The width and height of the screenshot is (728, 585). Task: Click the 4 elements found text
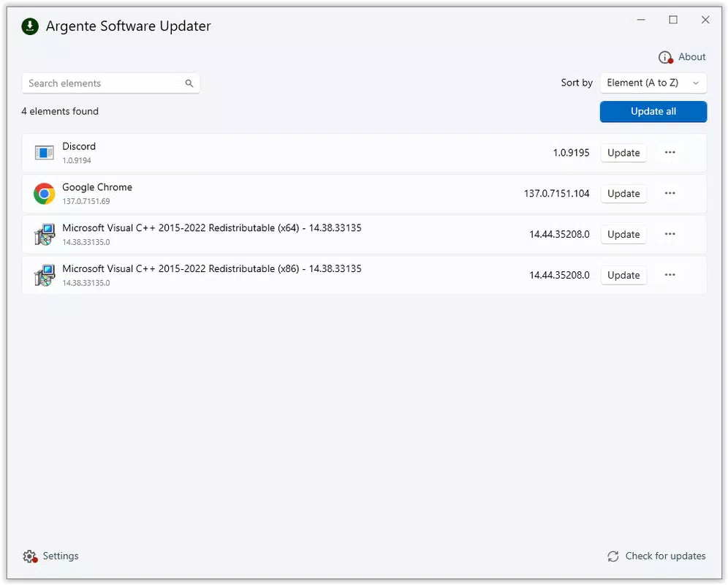tap(60, 112)
